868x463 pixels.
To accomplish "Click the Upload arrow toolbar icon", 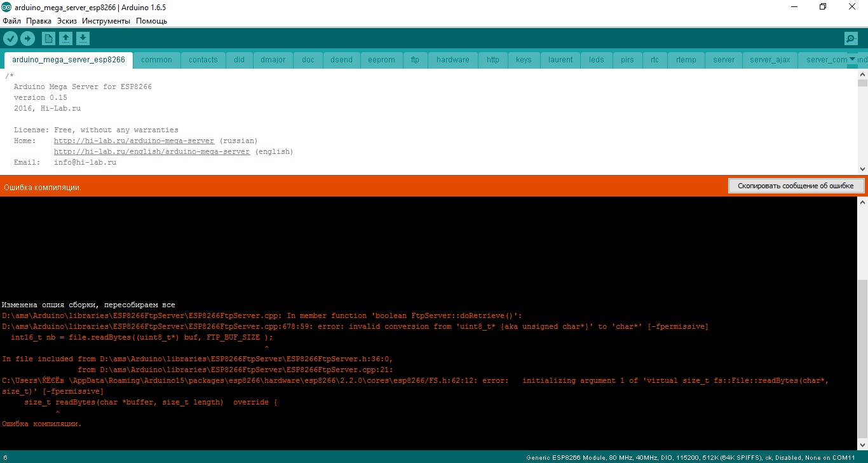I will click(27, 39).
